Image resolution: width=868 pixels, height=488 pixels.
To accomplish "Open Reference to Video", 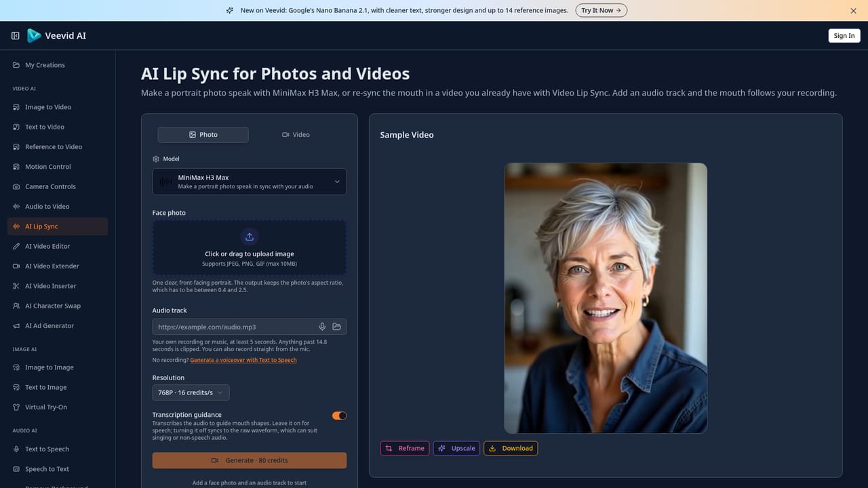I will [x=58, y=146].
